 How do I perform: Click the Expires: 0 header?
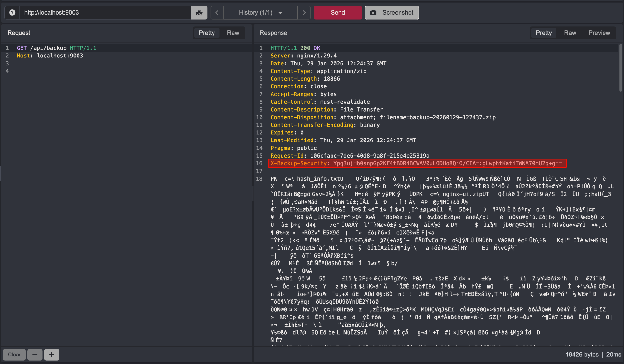(x=287, y=133)
